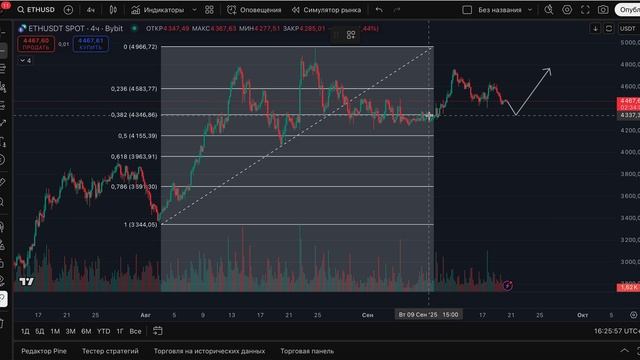Select the Fibonacci 0 (4 966,72) level label
The image size is (640, 360).
coord(140,47)
